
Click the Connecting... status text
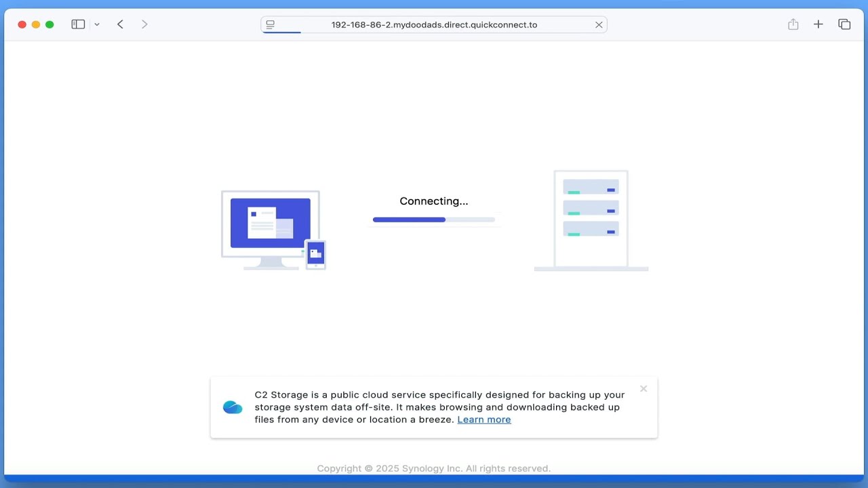tap(434, 201)
